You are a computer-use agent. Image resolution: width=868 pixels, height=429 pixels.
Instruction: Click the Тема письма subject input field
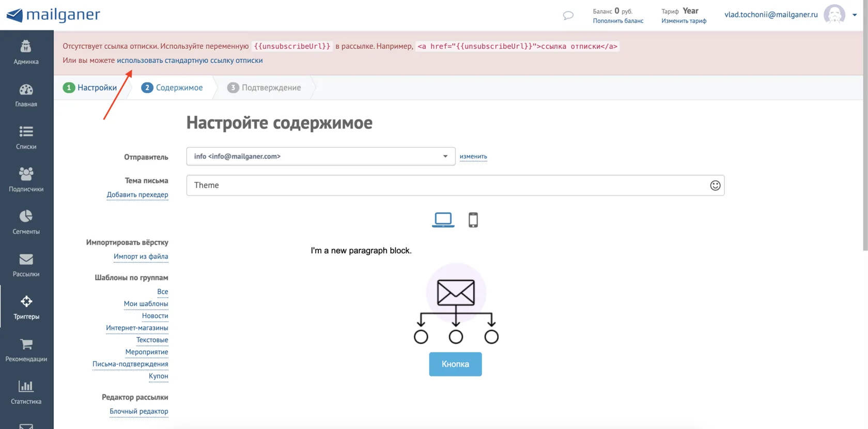click(455, 185)
